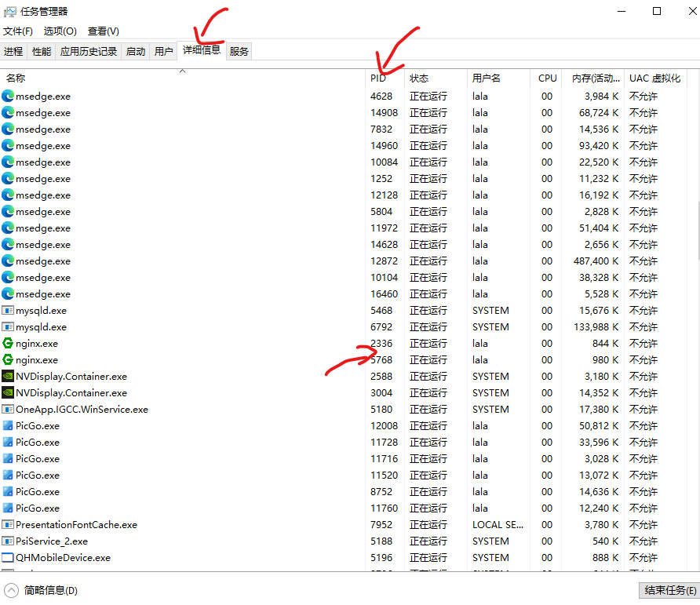Image resolution: width=700 pixels, height=605 pixels.
Task: Select memory value 68,724 K
Action: pyautogui.click(x=599, y=112)
